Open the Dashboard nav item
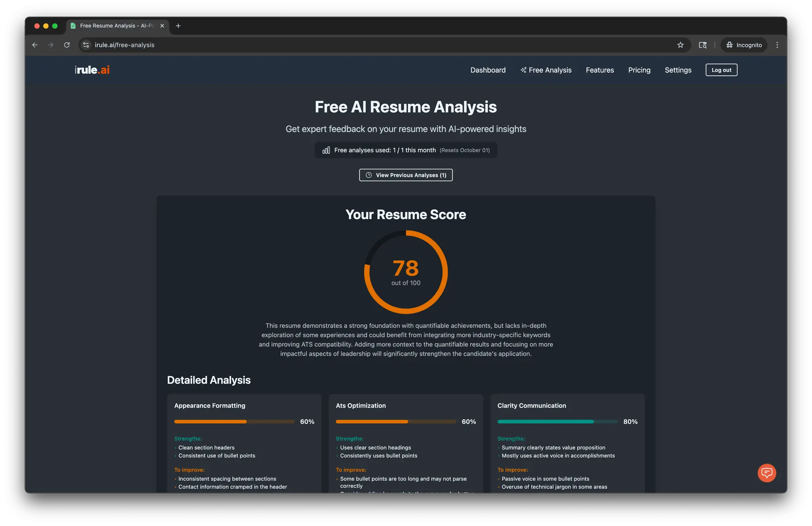Viewport: 812px width, 526px height. click(x=488, y=70)
